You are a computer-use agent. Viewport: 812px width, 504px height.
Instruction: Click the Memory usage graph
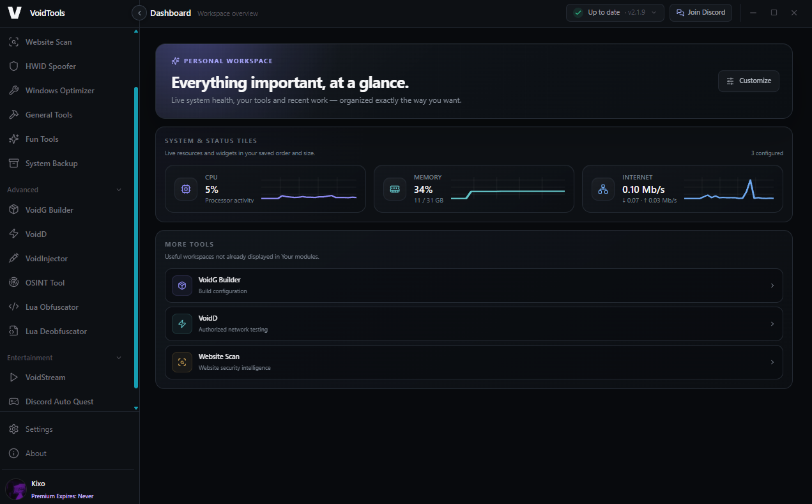[x=508, y=189]
